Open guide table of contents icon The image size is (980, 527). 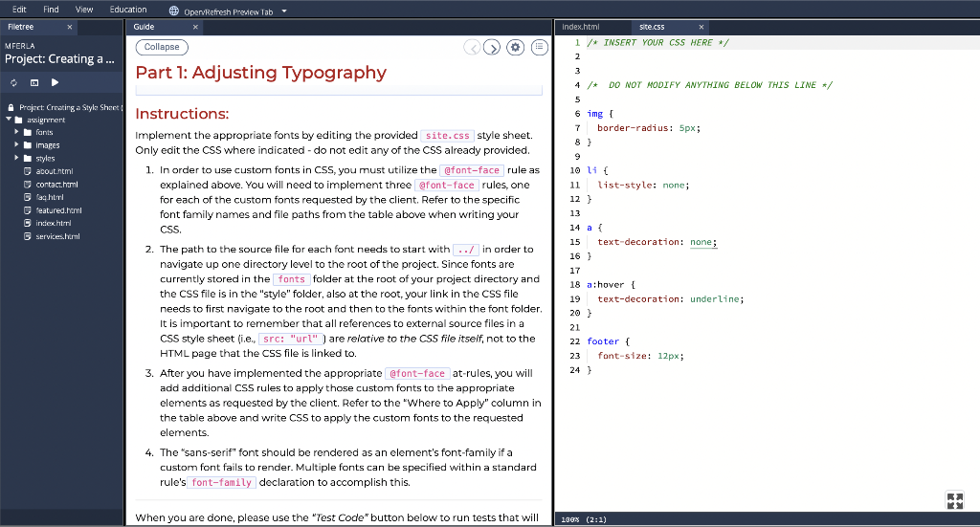click(x=539, y=47)
